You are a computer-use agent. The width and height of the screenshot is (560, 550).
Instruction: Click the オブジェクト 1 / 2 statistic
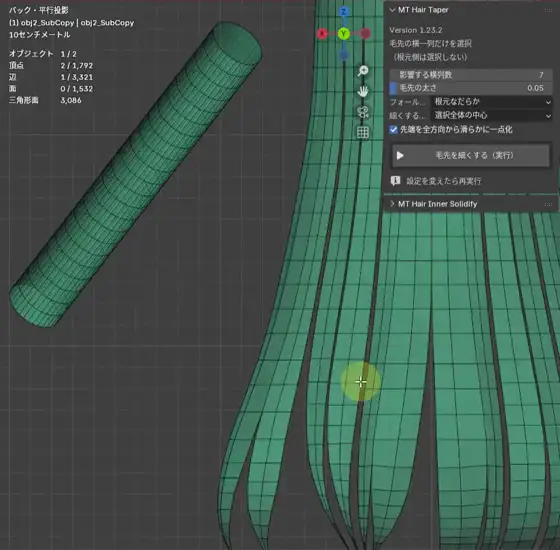click(42, 54)
